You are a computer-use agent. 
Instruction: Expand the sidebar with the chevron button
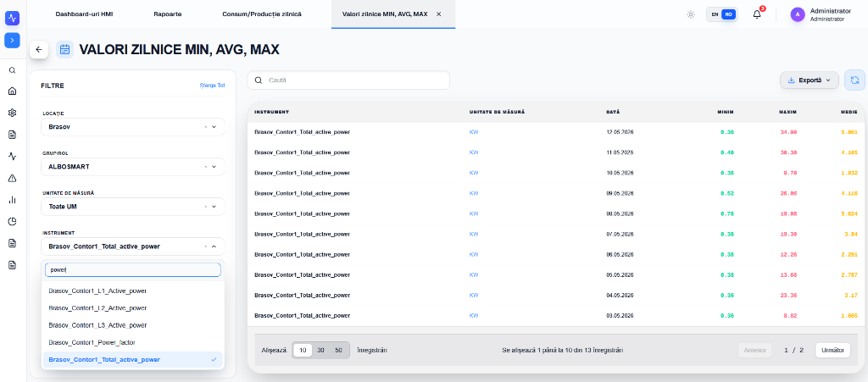pos(12,41)
